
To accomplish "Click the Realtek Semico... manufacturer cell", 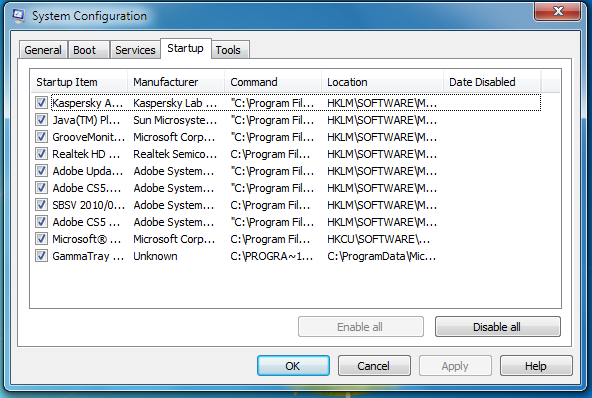I will pos(175,154).
